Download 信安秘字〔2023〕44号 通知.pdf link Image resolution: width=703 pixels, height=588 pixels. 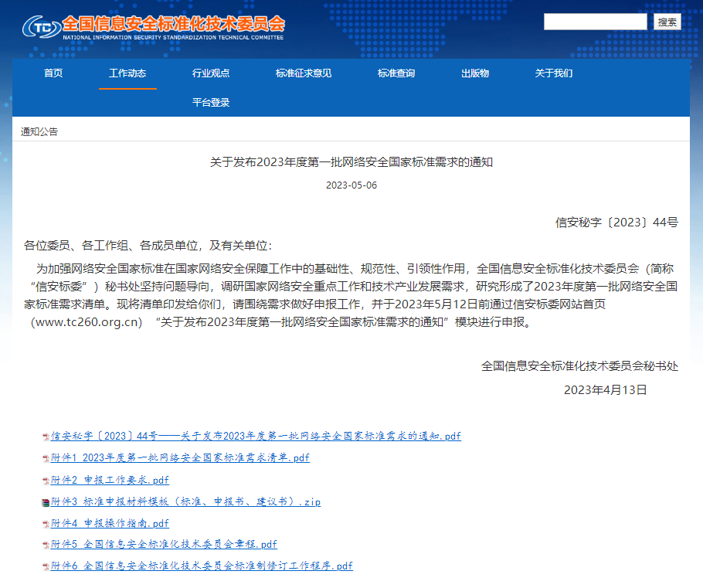click(x=256, y=436)
